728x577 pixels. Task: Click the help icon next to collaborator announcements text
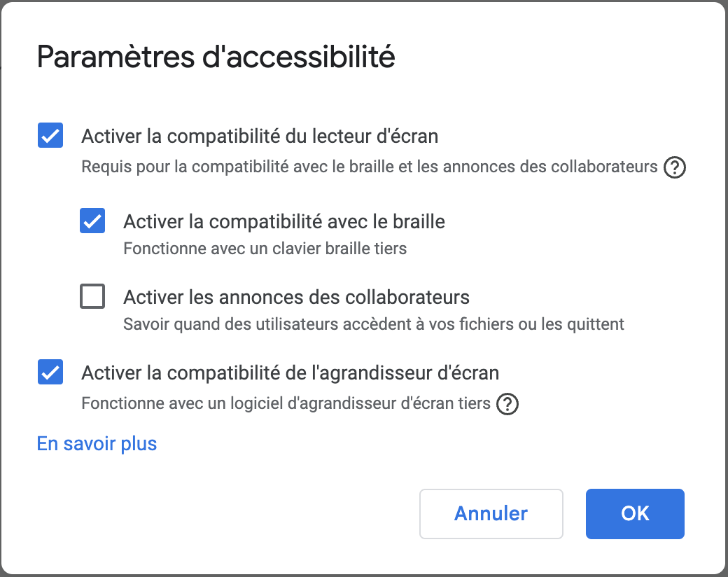675,167
